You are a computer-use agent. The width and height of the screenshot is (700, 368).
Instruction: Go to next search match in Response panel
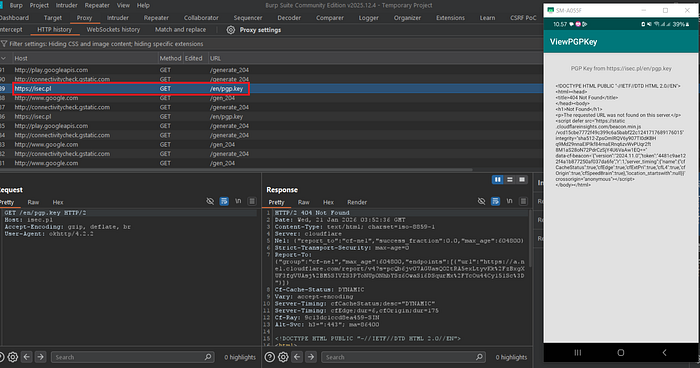pos(311,357)
